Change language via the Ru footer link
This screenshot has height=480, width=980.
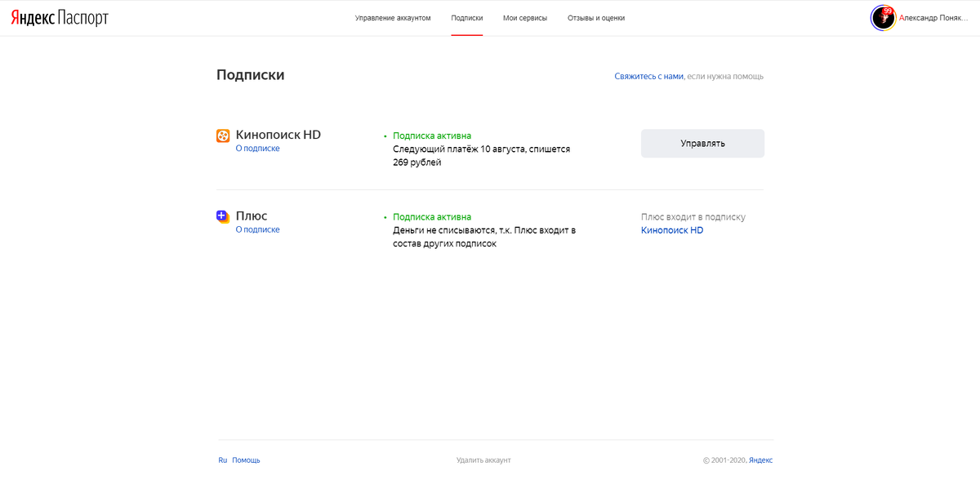pos(222,460)
